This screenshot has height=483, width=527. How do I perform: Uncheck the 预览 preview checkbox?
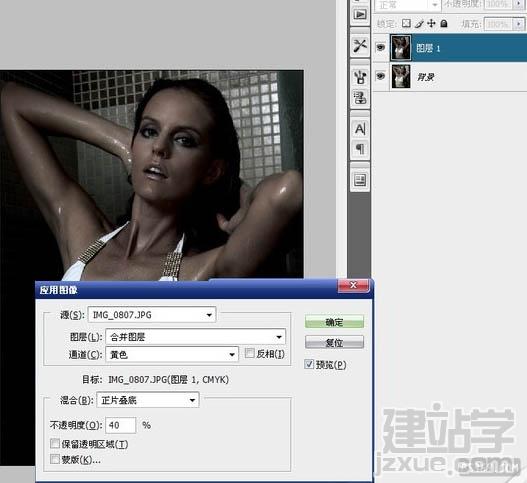pos(309,364)
